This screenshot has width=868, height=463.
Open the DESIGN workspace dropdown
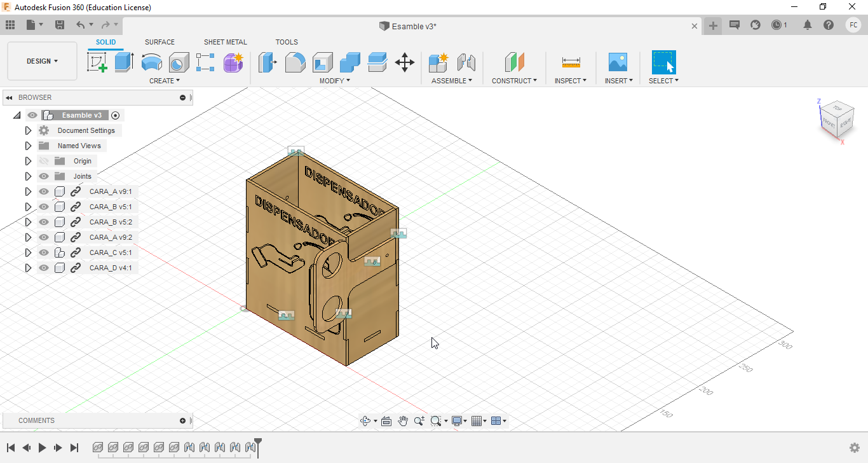(x=42, y=61)
